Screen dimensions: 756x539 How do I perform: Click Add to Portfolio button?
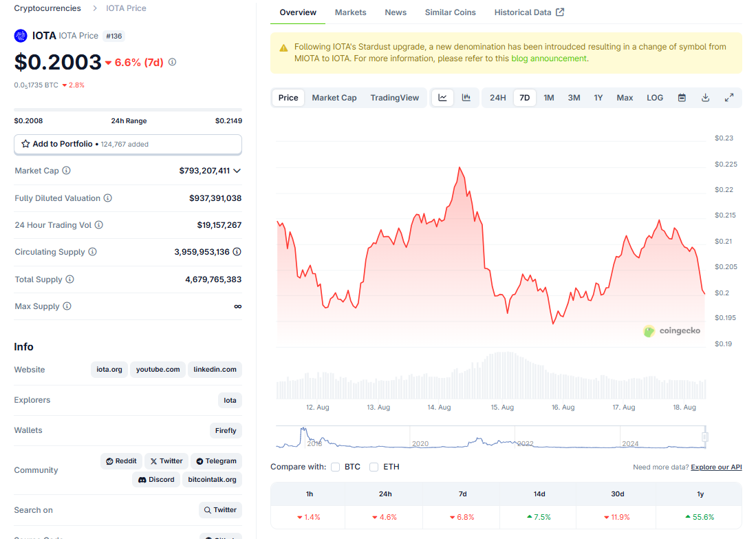(128, 145)
